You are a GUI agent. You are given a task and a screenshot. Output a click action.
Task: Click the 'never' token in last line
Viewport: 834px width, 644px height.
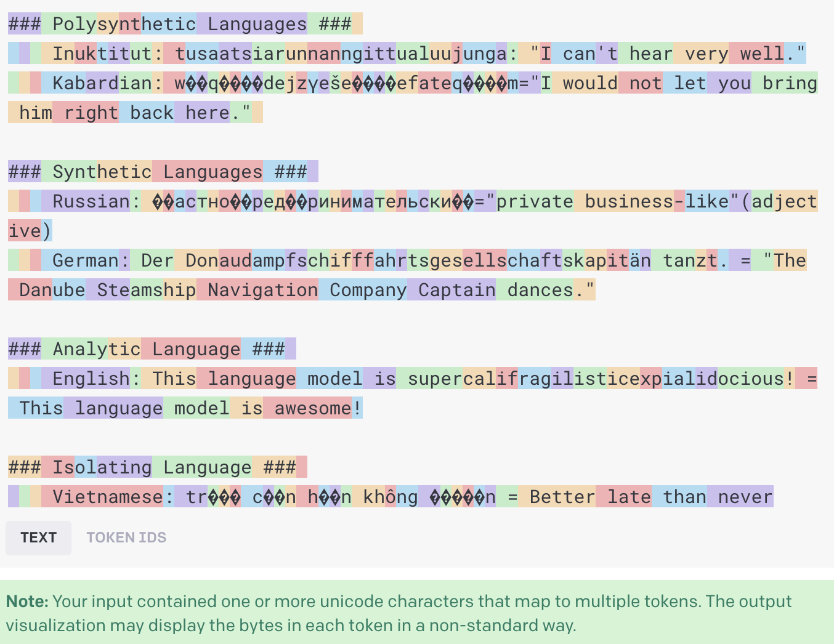tap(745, 497)
